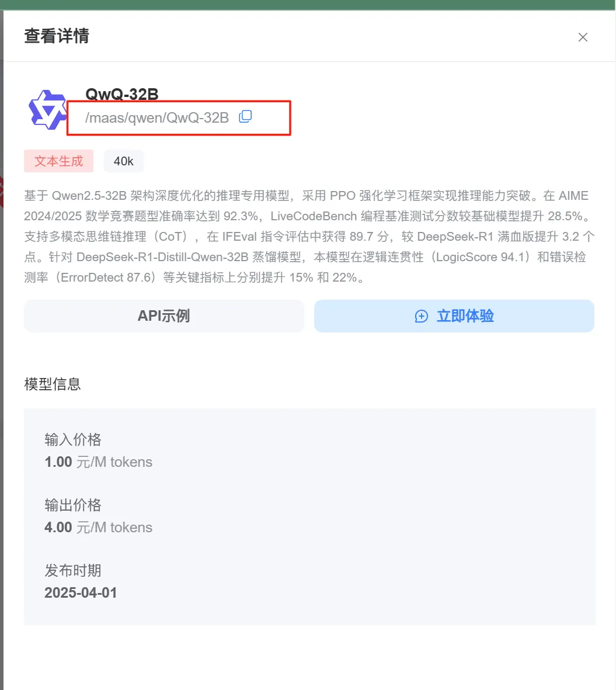Click the 1.00 元/M tokens input price

coord(99,462)
